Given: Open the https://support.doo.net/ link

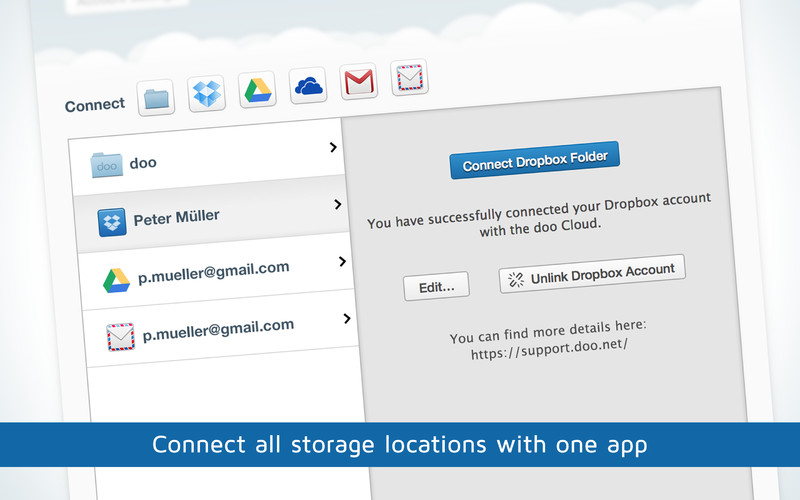Looking at the screenshot, I should tap(549, 349).
